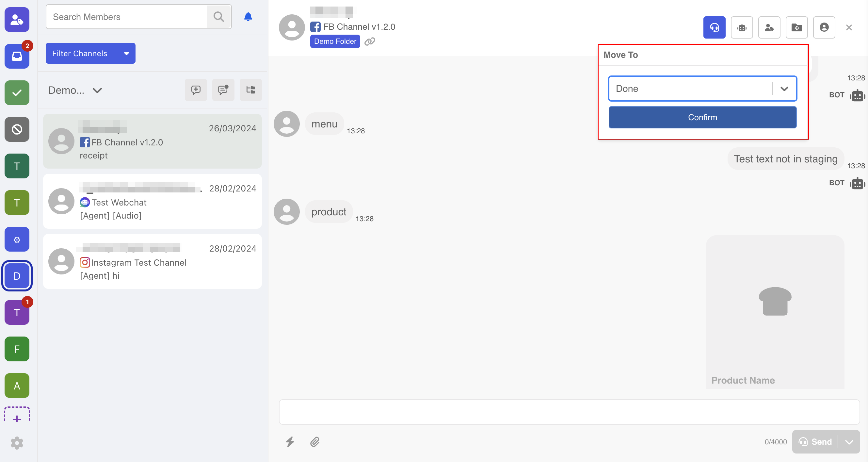Click the link chain icon beside Demo Folder
Image resolution: width=868 pixels, height=462 pixels.
370,41
